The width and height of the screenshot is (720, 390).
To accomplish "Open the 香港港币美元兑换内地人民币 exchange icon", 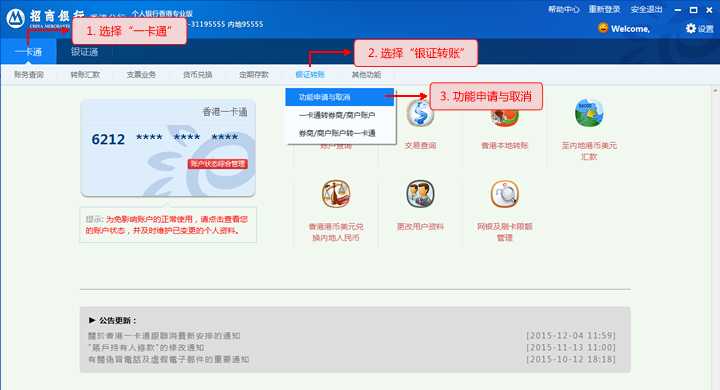I will tap(336, 194).
